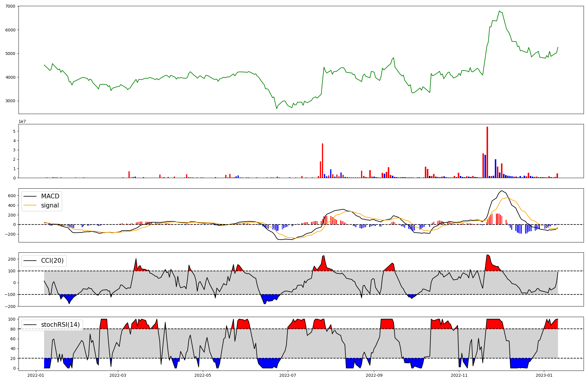Viewport: 588px width, 382px height.
Task: Click the MACD legend label
Action: pyautogui.click(x=50, y=196)
